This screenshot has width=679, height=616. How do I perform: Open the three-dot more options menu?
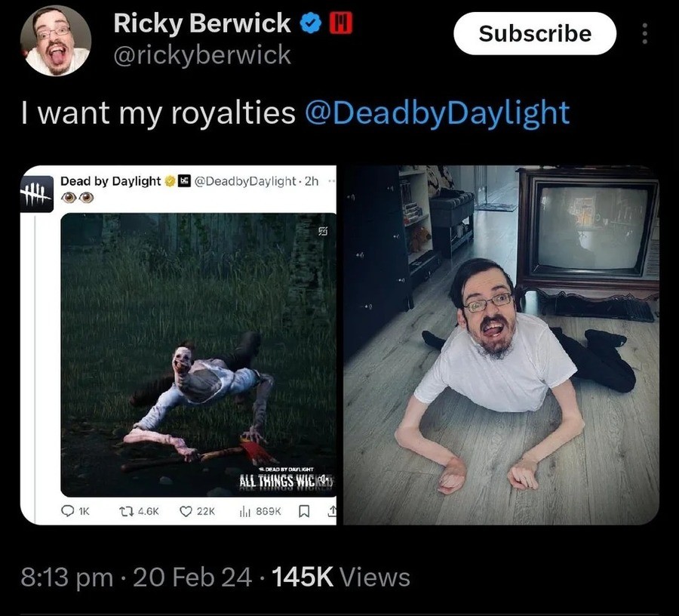pyautogui.click(x=645, y=33)
